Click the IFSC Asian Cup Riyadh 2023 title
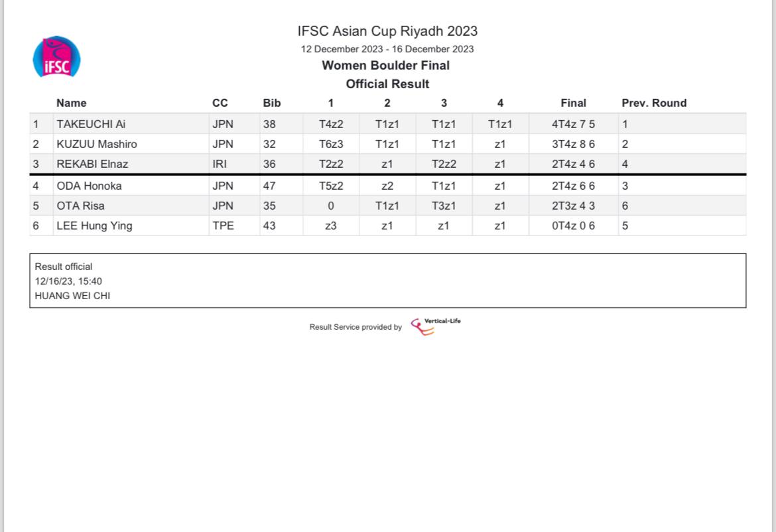 387,31
